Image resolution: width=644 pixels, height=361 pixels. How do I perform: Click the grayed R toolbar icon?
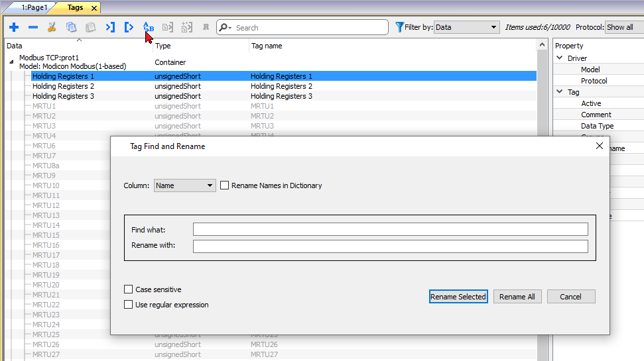pos(206,27)
